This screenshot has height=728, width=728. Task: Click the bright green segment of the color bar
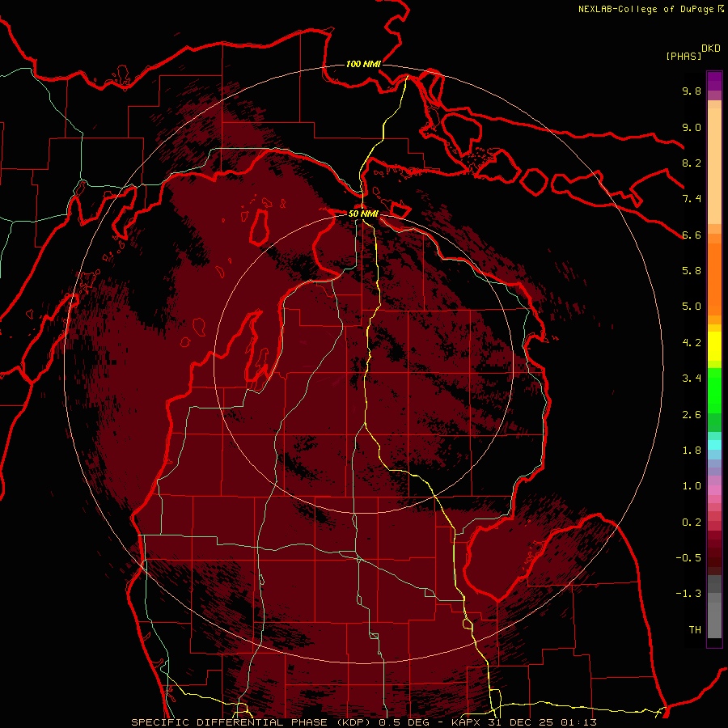pyautogui.click(x=714, y=391)
